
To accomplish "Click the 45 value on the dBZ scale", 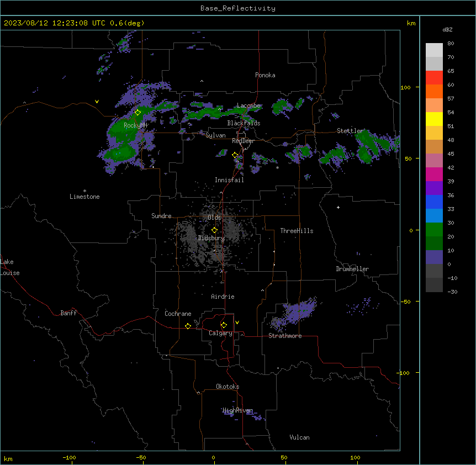I will pos(451,154).
